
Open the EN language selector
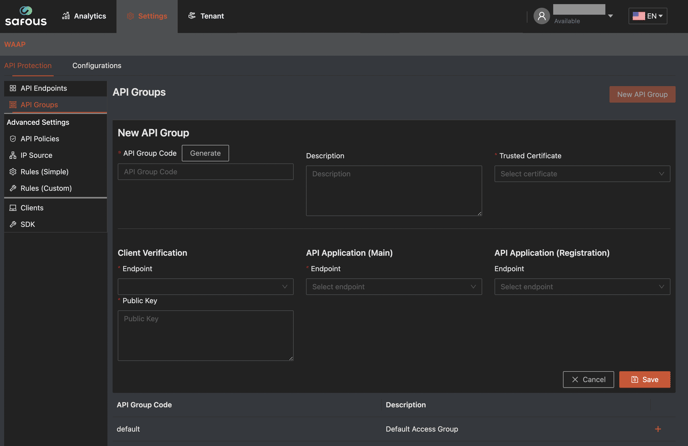(648, 16)
